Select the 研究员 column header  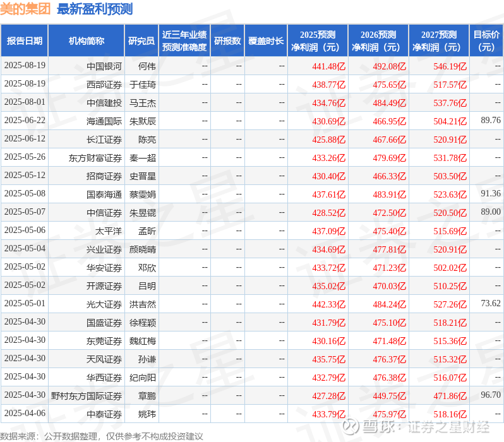tap(141, 41)
